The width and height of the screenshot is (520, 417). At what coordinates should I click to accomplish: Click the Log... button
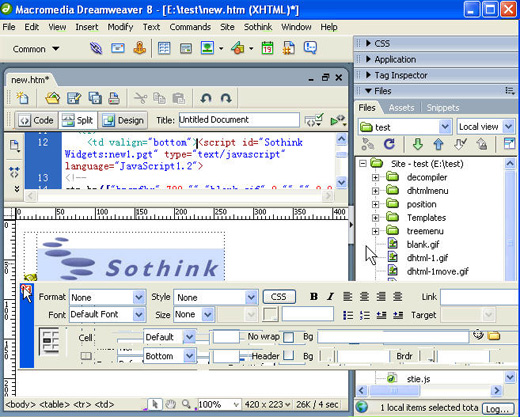[x=498, y=409]
